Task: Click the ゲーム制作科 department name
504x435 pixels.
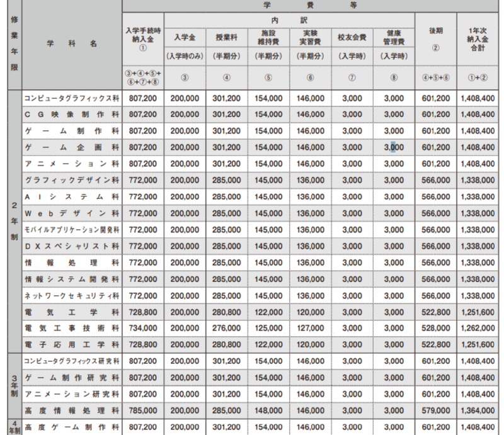Action: (71, 130)
